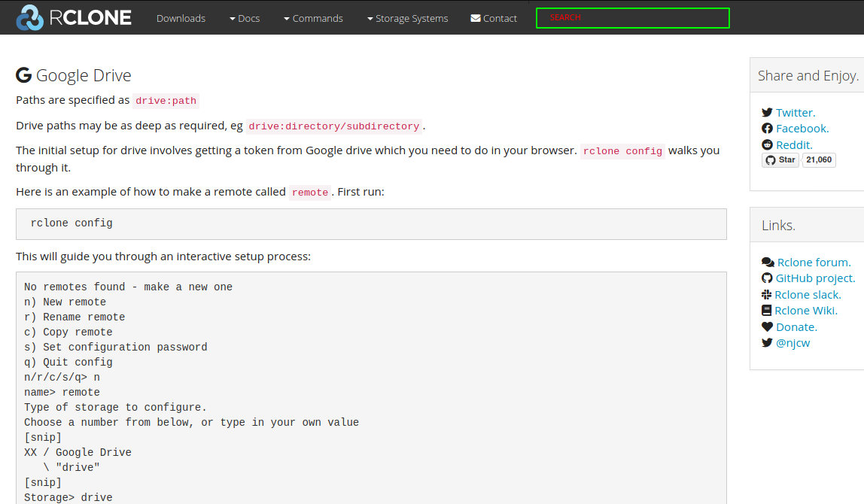Click the 'c) Copy remote' line

pos(68,332)
